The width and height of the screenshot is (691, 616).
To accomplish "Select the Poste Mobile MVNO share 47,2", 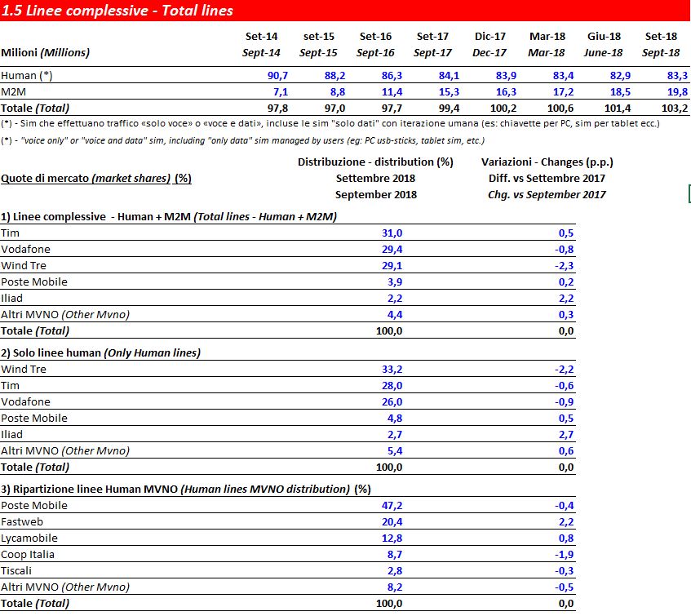I will tap(391, 506).
